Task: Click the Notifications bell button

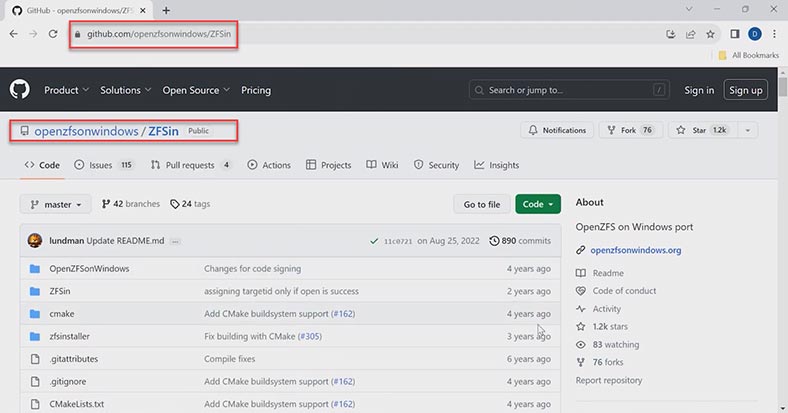Action: [x=557, y=130]
